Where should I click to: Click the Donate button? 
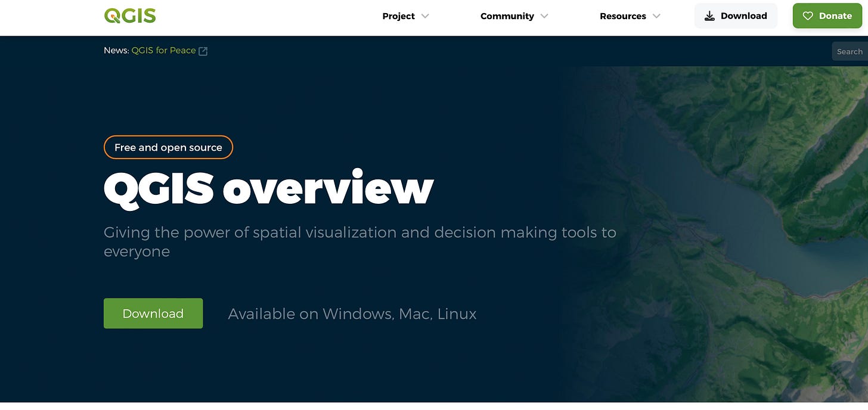pyautogui.click(x=827, y=16)
